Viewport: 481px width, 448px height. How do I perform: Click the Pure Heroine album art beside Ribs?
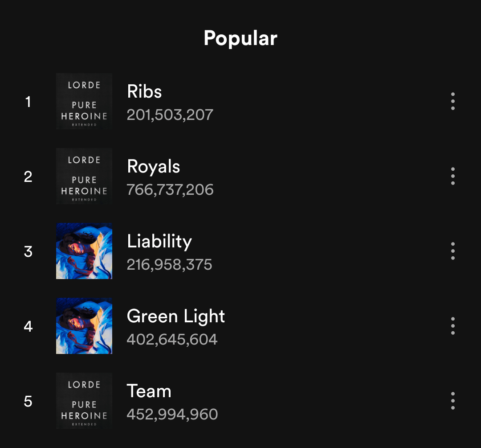(x=84, y=101)
